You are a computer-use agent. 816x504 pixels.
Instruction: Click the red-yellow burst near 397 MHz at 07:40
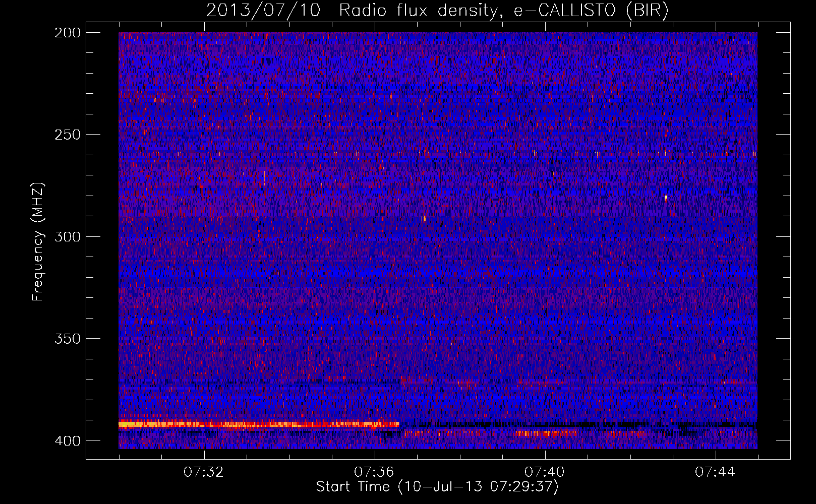(547, 433)
